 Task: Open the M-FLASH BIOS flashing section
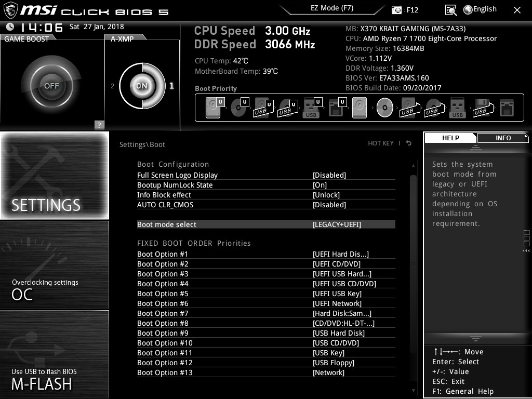pos(55,354)
